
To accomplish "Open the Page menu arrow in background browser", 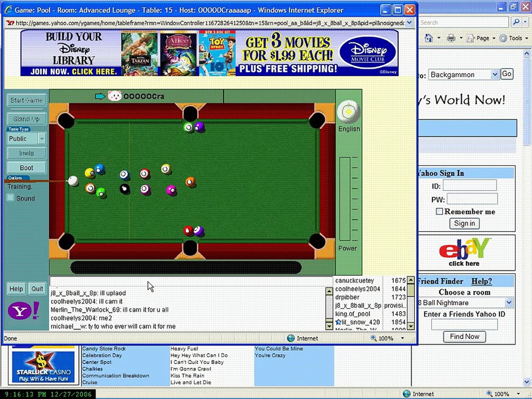I will pos(494,38).
